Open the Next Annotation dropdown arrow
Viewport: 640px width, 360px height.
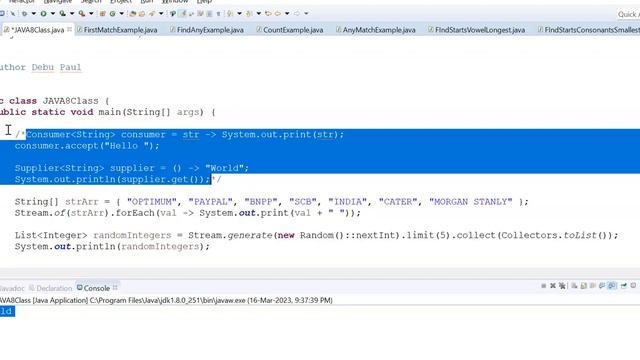(239, 14)
